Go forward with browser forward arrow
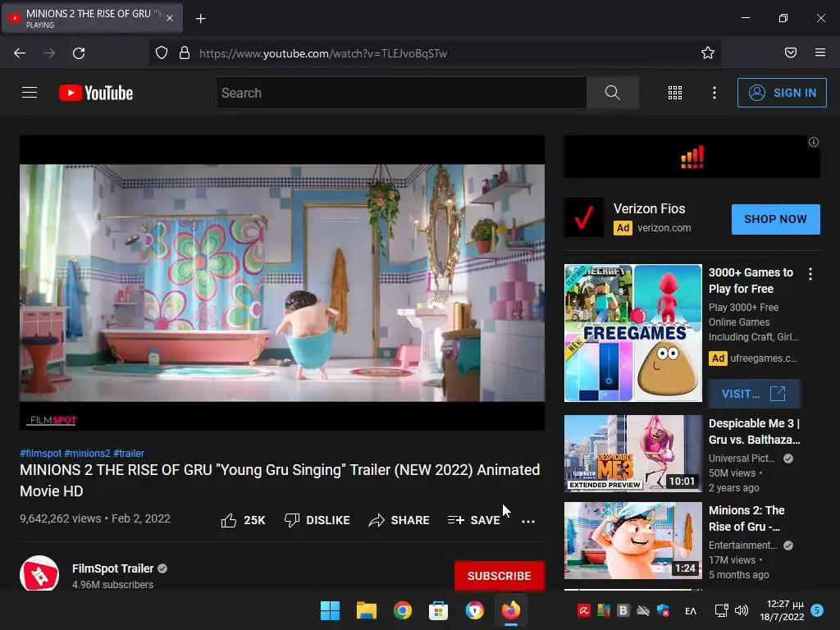The height and width of the screenshot is (630, 840). click(49, 53)
